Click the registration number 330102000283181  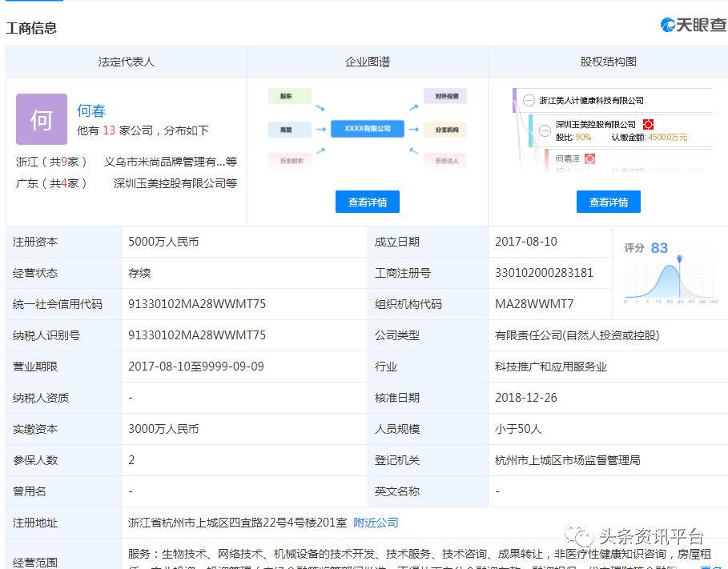[x=544, y=273]
